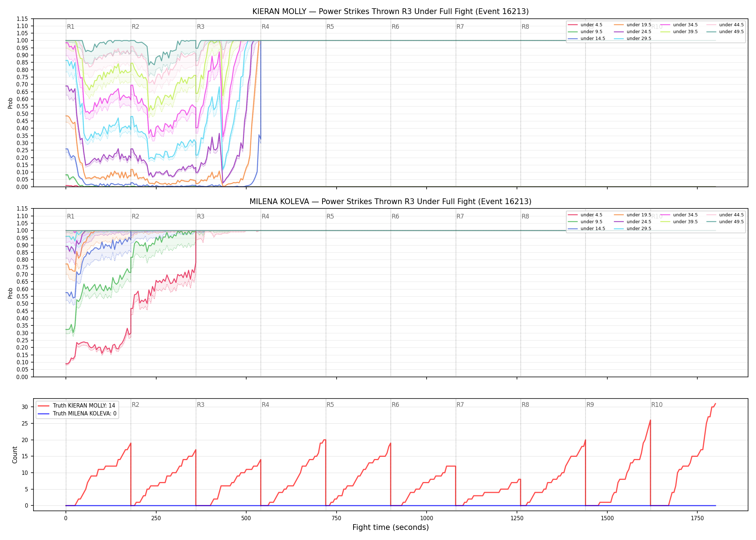Click the '30' tick on Count axis
Viewport: 756px width, 540px height.
25,407
